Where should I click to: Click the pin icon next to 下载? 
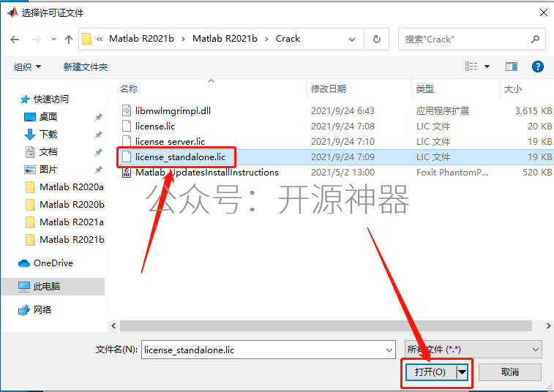(x=99, y=135)
